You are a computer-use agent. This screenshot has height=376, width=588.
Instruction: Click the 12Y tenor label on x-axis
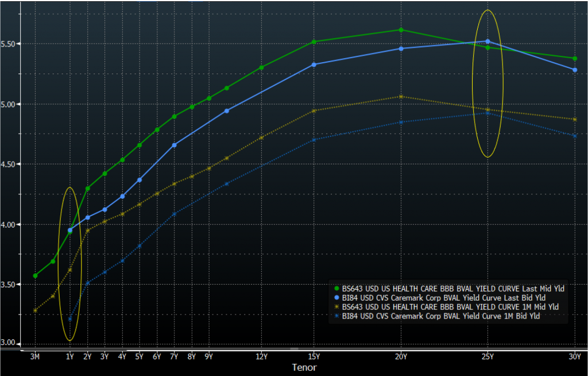261,356
